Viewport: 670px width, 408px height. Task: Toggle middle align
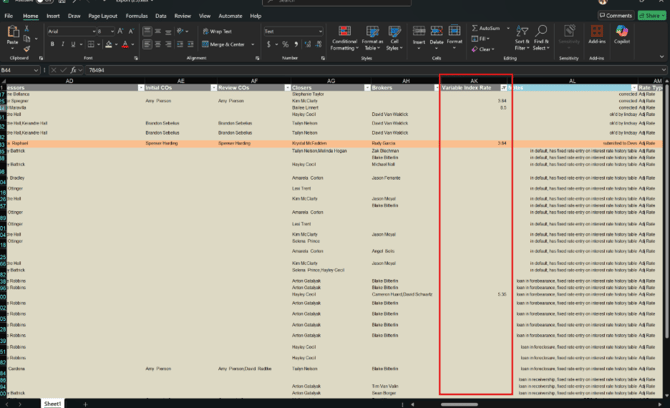click(158, 31)
